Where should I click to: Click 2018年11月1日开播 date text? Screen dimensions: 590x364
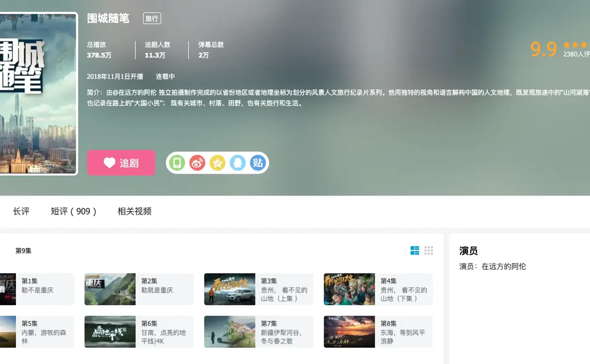coord(115,77)
